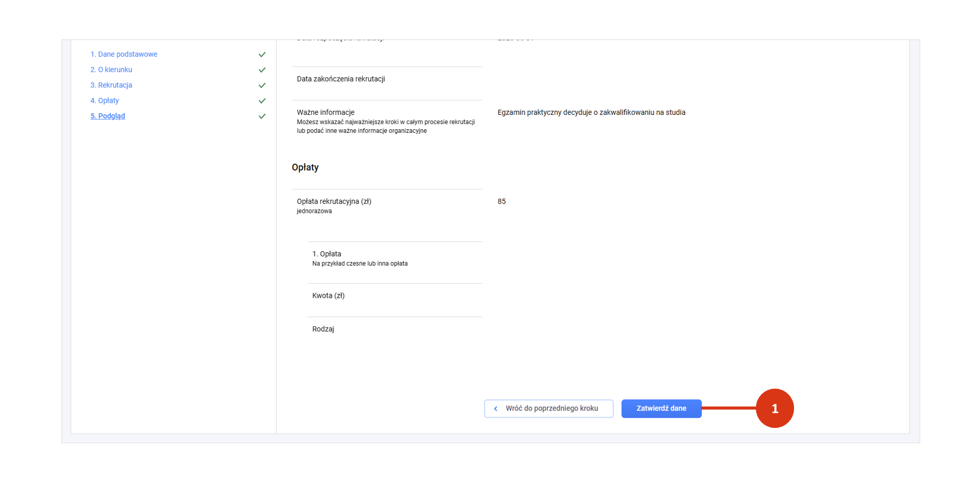Click the Opłaty section heading
The height and width of the screenshot is (502, 980).
(305, 168)
